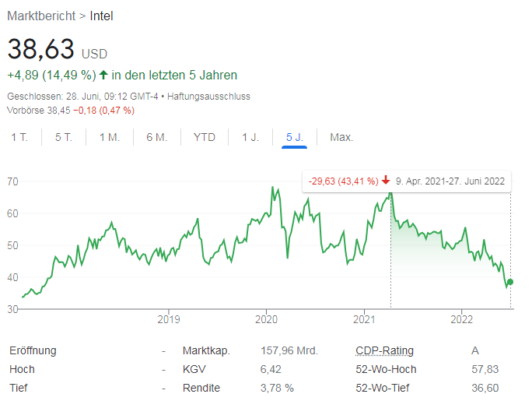Screen dimensions: 532x401
Task: Click the 2022 x-axis label
Action: [461, 319]
